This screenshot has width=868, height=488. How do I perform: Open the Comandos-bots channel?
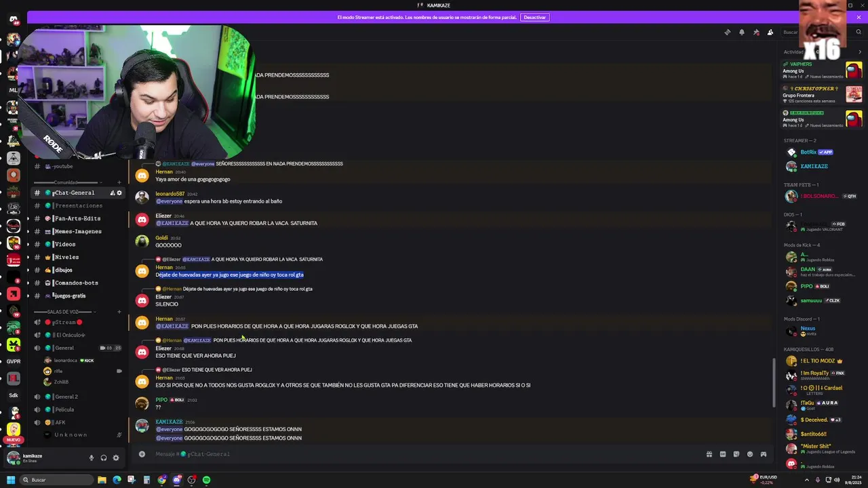click(x=78, y=283)
